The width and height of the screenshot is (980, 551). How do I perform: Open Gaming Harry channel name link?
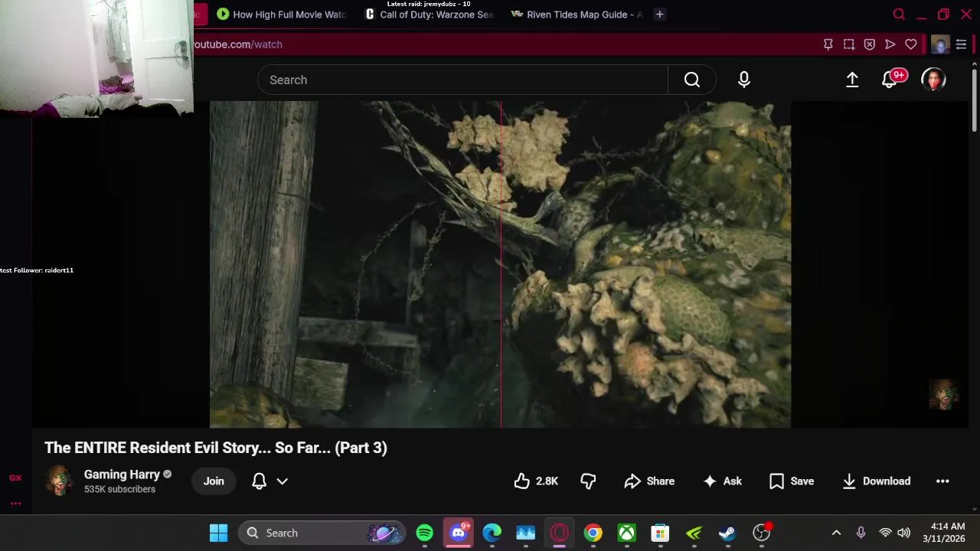122,474
